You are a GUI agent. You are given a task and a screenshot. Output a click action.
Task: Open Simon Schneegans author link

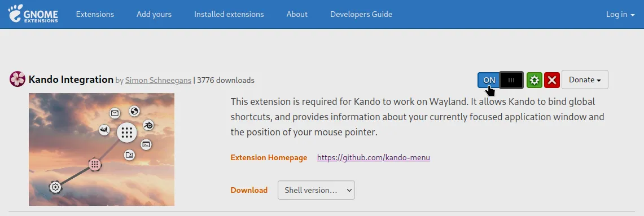coord(158,80)
